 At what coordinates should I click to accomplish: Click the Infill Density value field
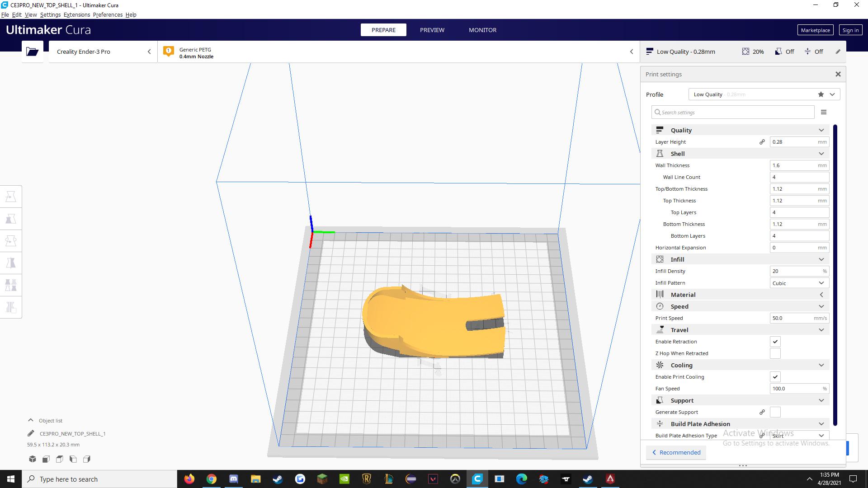click(799, 271)
